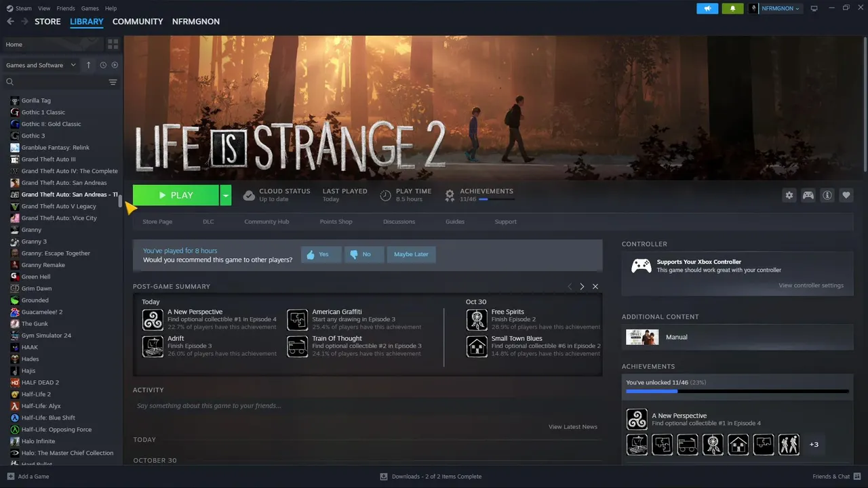Click the No recommendation button
The width and height of the screenshot is (868, 488).
364,254
